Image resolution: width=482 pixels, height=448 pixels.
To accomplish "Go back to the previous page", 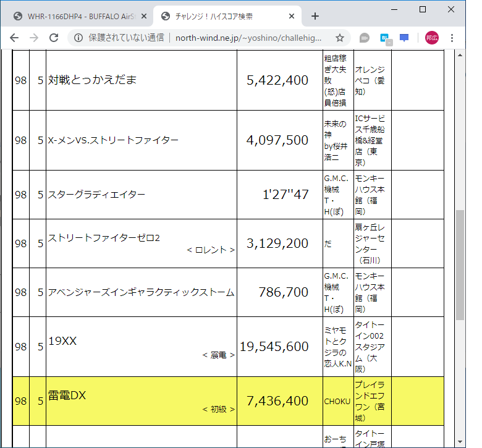I will click(x=14, y=38).
